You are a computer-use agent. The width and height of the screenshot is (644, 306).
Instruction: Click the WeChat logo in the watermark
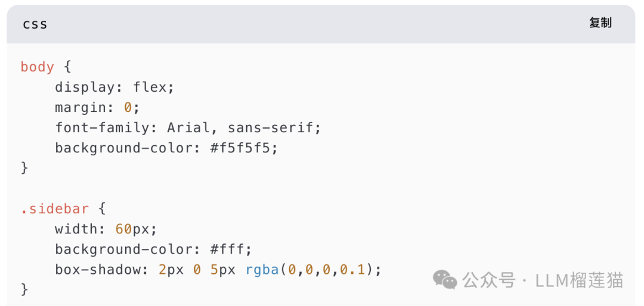(x=445, y=279)
